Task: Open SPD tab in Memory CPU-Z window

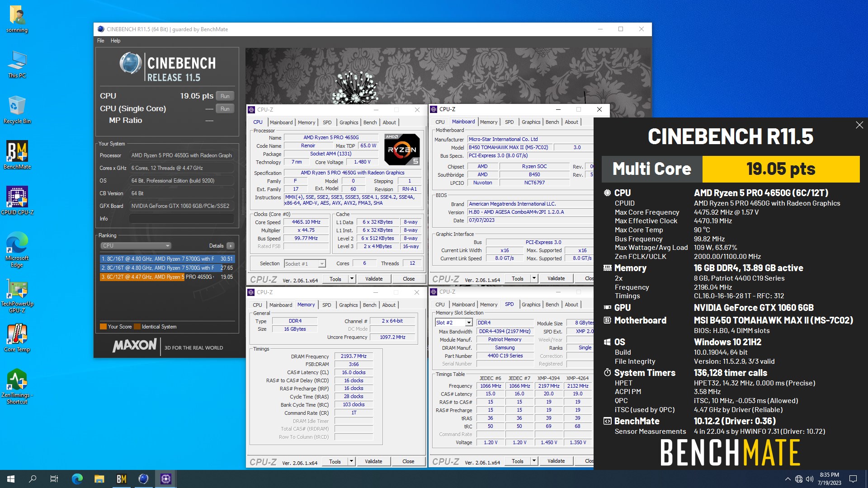Action: pos(326,305)
